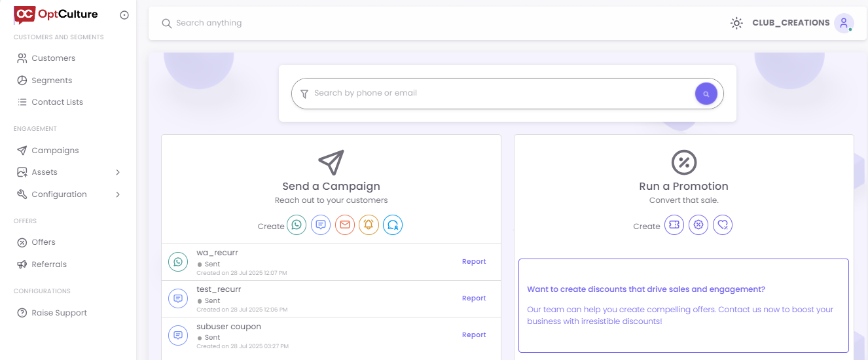Viewport: 868px width, 360px height.
Task: Click the test_recurr campaign name
Action: [219, 289]
